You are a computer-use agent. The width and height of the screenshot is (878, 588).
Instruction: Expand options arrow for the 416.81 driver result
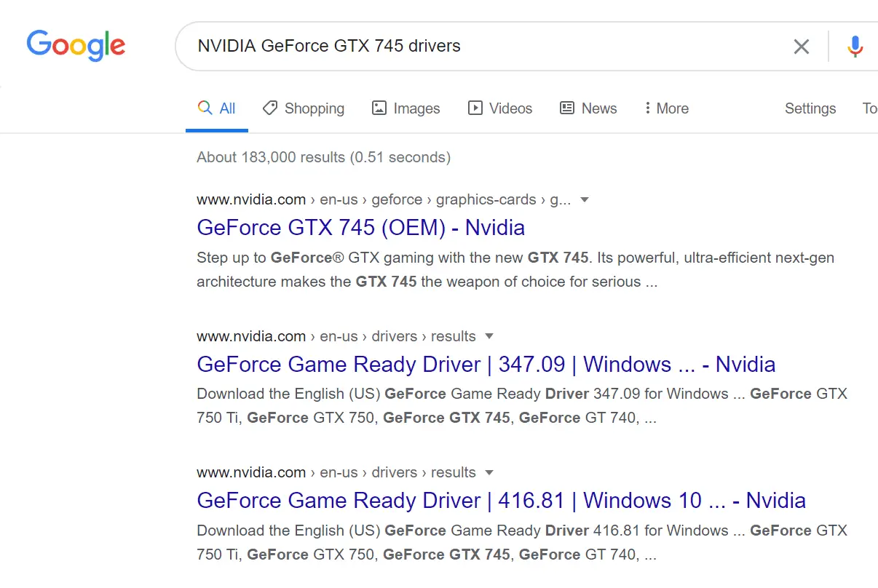pyautogui.click(x=489, y=472)
